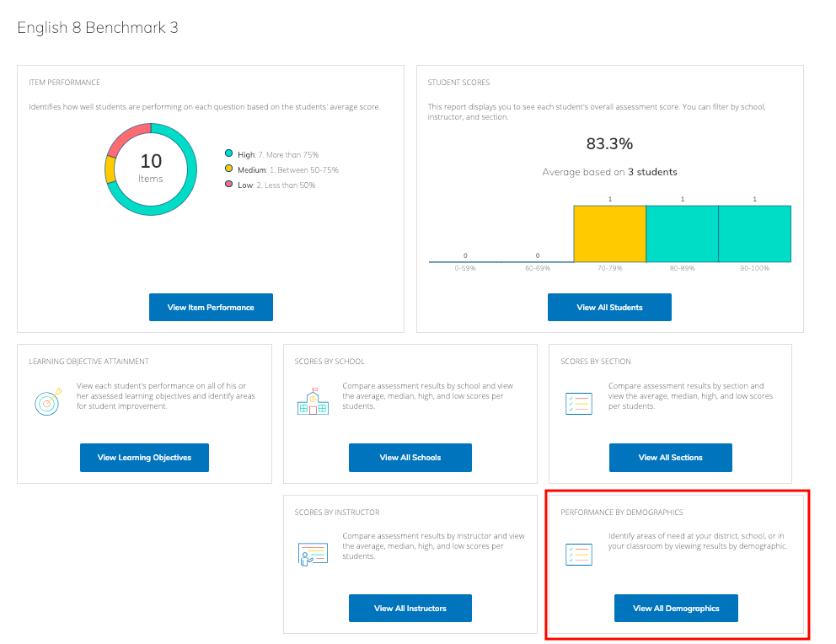Click the 90-100% student scores bar
The height and width of the screenshot is (644, 836).
tap(754, 234)
